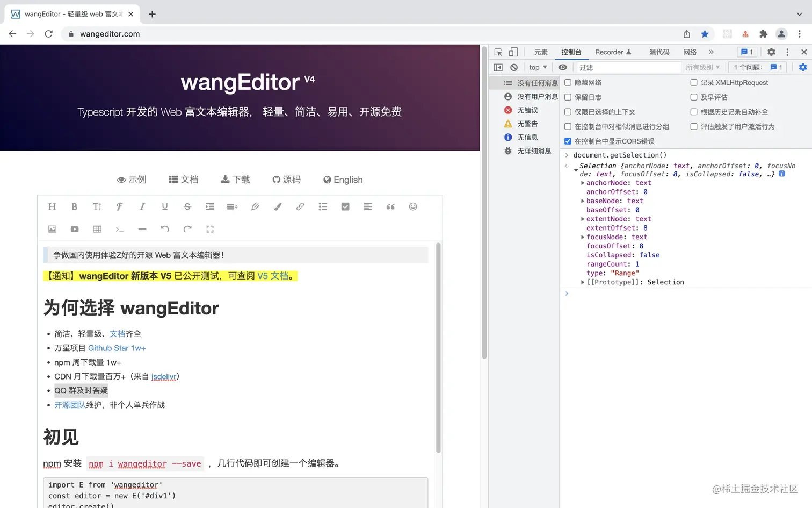Expand the anchorNode property

pos(583,183)
